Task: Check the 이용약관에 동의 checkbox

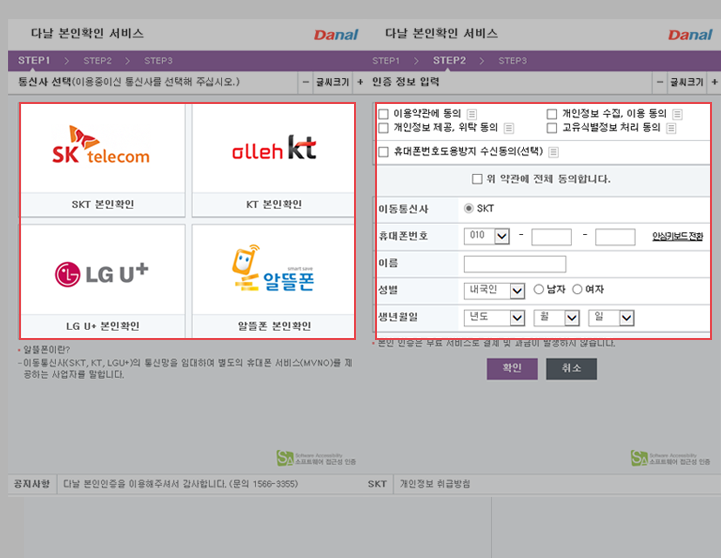Action: pyautogui.click(x=384, y=114)
